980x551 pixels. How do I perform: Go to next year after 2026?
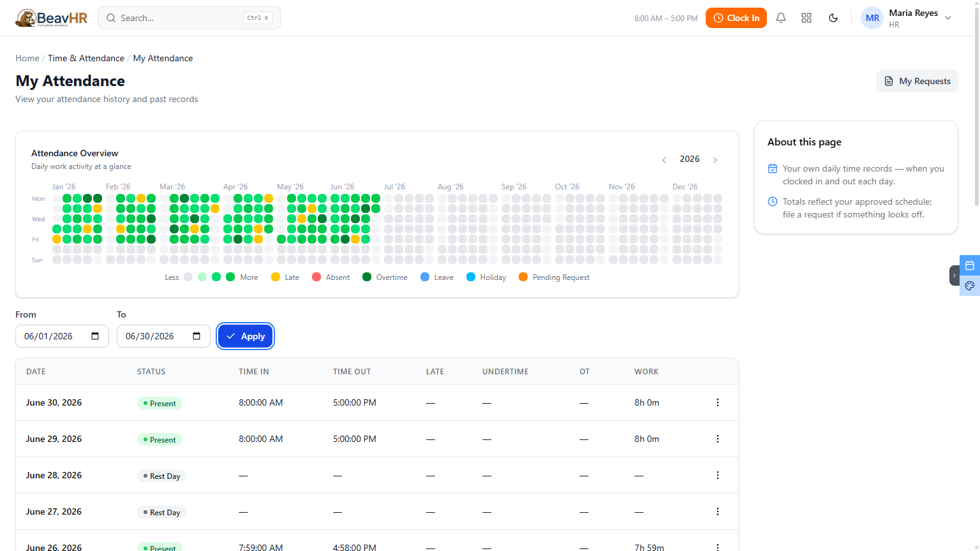coord(715,160)
